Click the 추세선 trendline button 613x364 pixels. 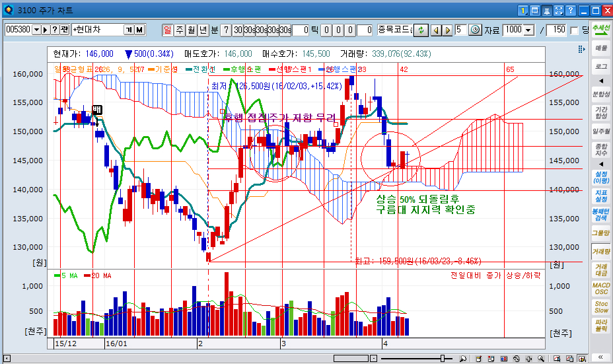tap(601, 30)
